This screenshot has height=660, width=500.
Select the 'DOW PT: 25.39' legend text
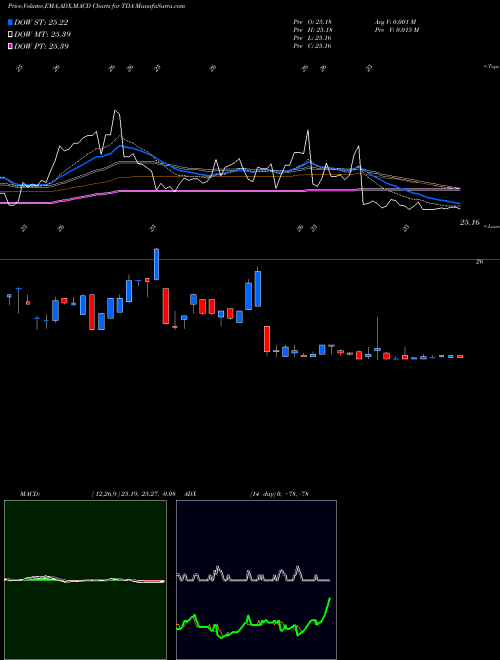click(42, 46)
